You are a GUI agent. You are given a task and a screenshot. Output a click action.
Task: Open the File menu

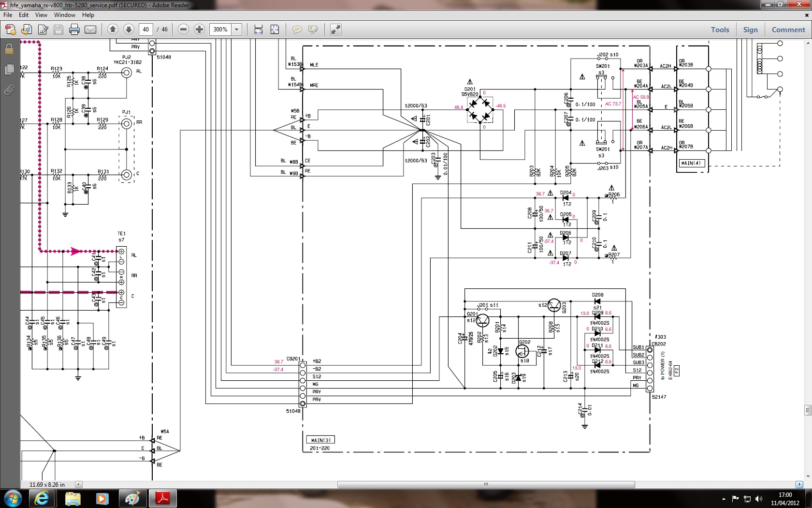click(x=8, y=15)
